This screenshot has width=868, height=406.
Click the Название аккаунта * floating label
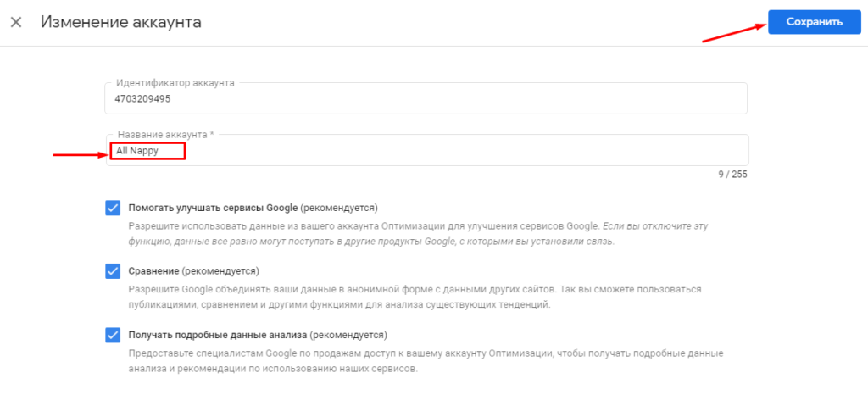tap(164, 135)
